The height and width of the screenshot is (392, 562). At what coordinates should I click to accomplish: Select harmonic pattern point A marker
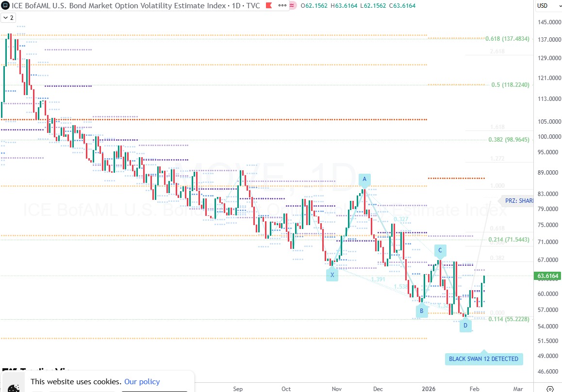coord(364,180)
